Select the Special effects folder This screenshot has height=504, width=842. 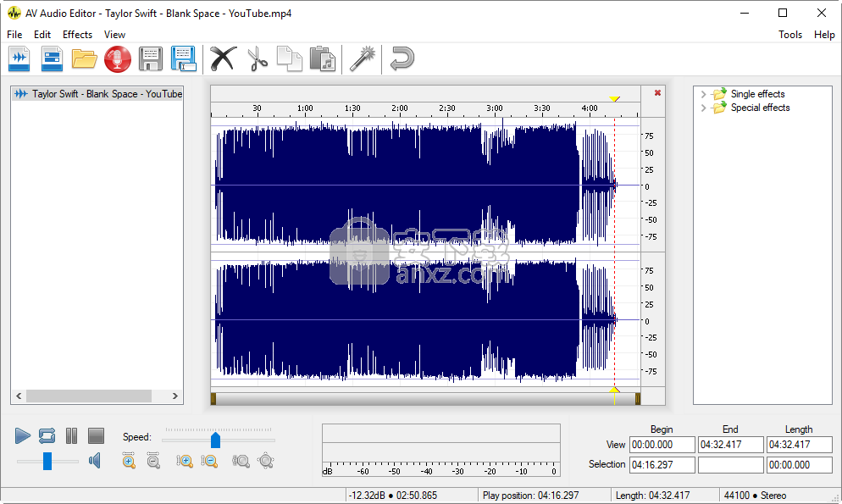pos(760,108)
